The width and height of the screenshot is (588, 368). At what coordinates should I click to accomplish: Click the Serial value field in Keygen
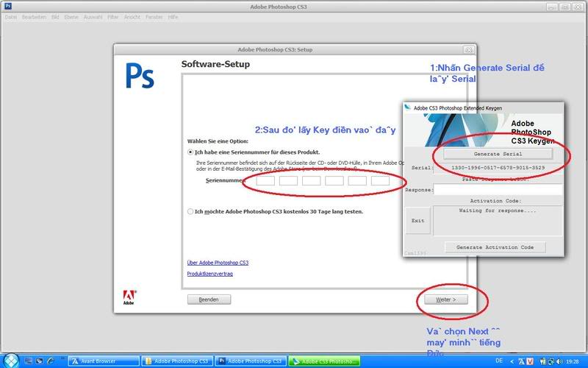pyautogui.click(x=498, y=168)
